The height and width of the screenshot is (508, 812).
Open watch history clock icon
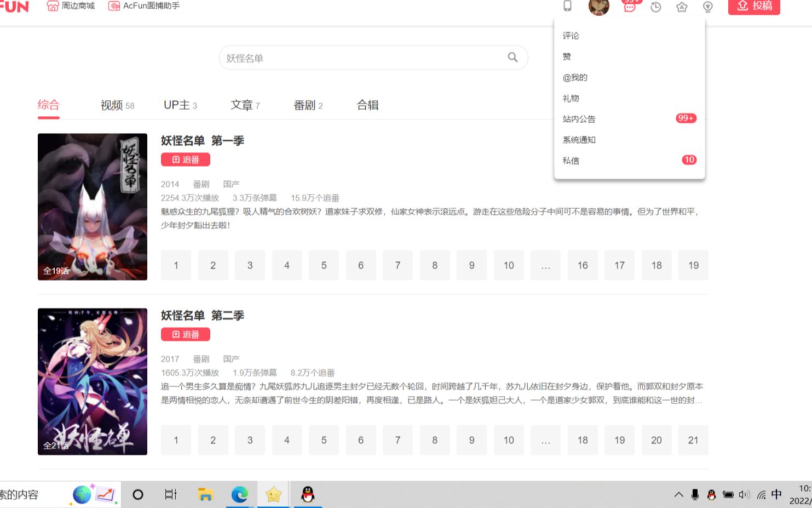tap(656, 7)
